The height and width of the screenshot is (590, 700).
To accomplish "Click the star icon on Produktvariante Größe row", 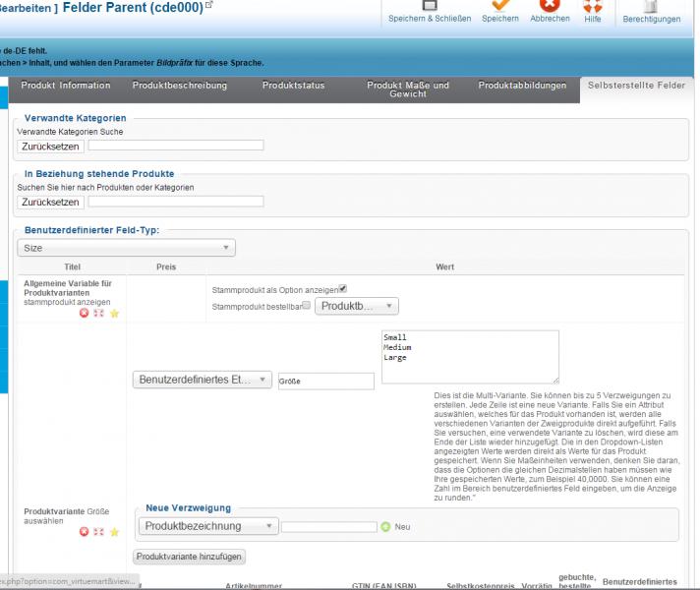I will point(114,532).
